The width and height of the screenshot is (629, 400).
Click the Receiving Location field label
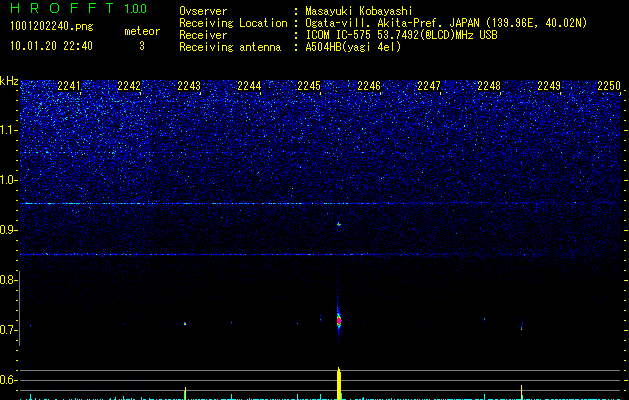[233, 23]
